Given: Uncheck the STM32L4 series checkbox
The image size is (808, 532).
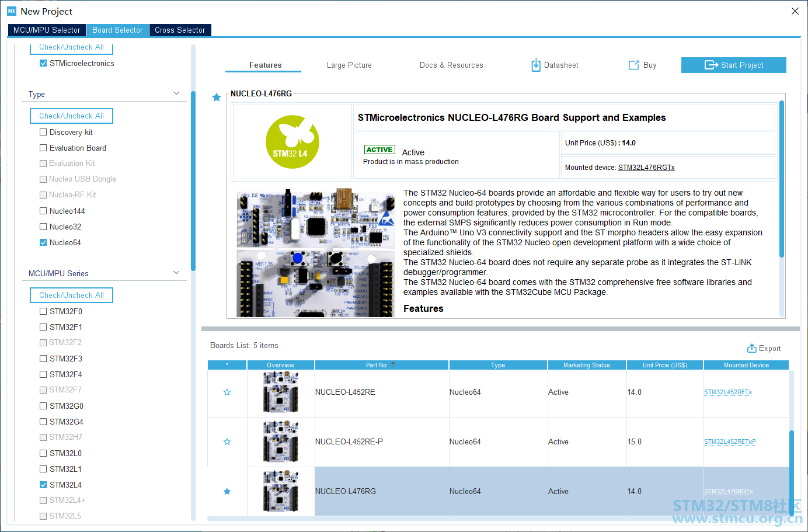Looking at the screenshot, I should pos(43,485).
